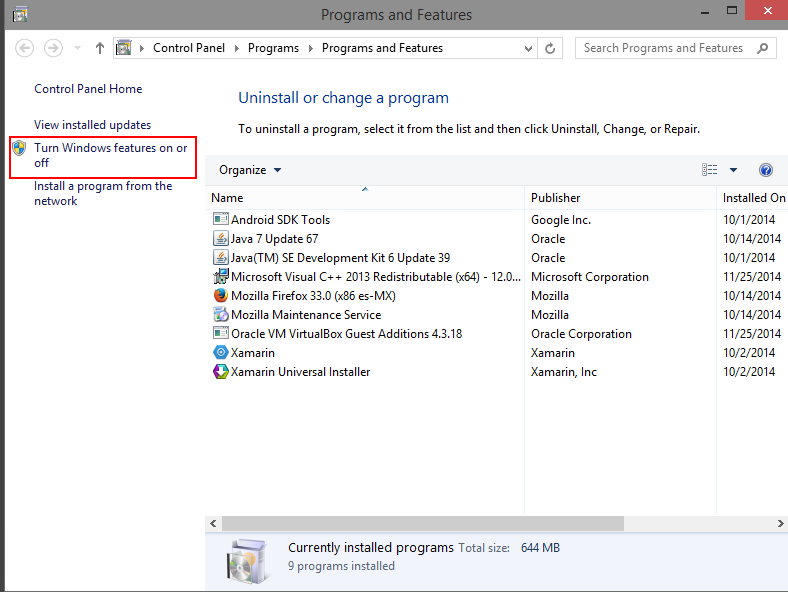Click Java SE Development Kit icon
This screenshot has height=592, width=788.
click(x=220, y=257)
